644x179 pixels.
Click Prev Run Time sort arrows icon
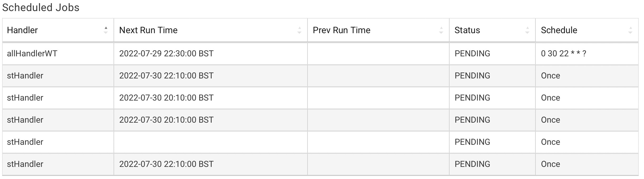tap(441, 30)
